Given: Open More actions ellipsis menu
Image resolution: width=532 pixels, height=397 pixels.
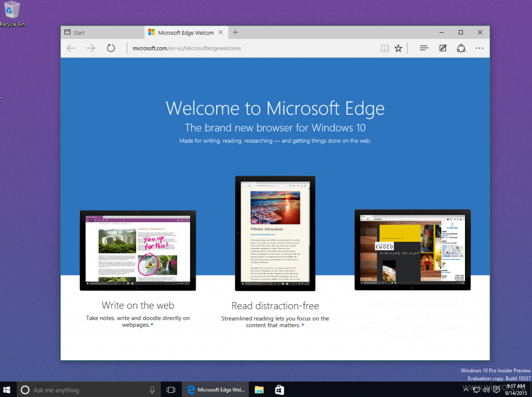Looking at the screenshot, I should coord(480,48).
